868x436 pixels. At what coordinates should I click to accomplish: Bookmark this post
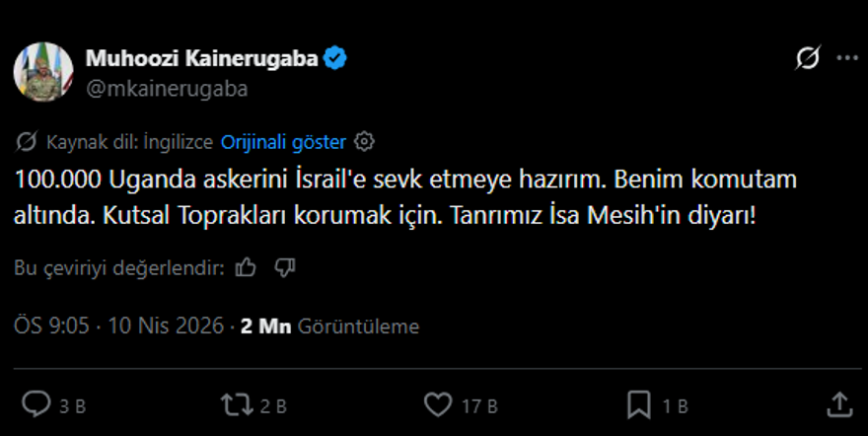pyautogui.click(x=639, y=403)
